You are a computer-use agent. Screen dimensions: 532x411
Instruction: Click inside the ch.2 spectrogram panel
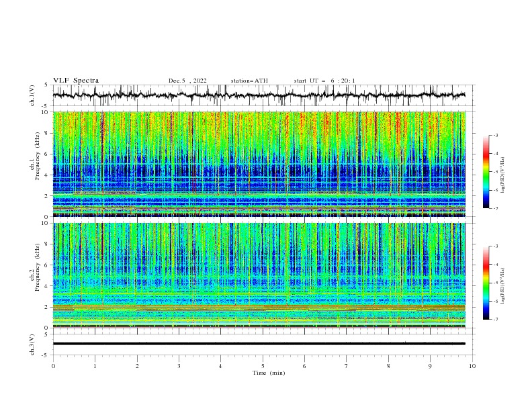(x=259, y=275)
